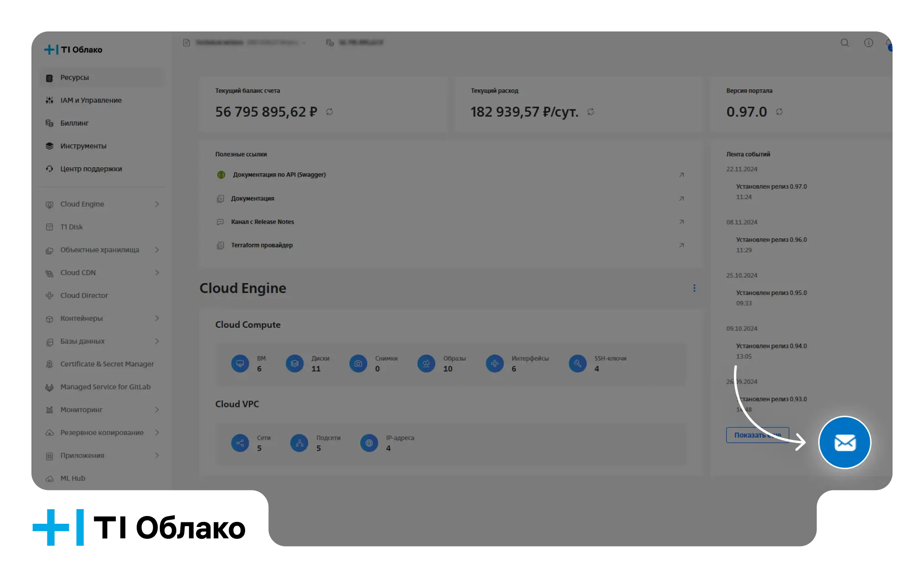Click the 'Установлен релиз 0.94.0' event
924x578 pixels.
771,346
